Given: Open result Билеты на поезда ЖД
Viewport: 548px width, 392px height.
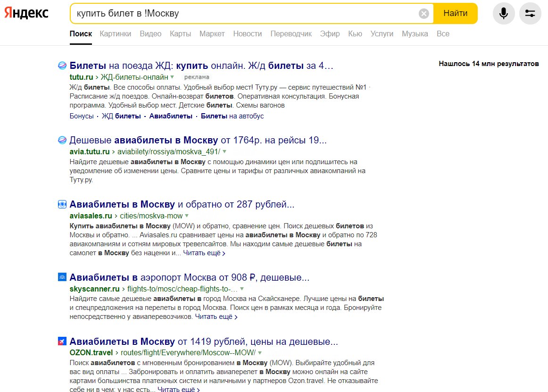Looking at the screenshot, I should click(x=201, y=66).
